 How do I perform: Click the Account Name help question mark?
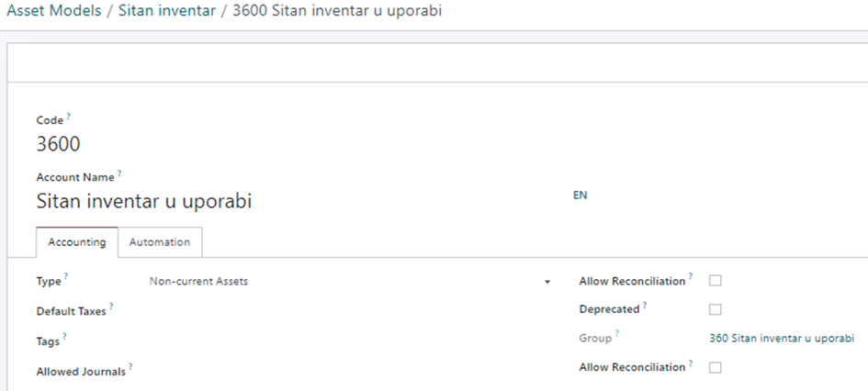[x=119, y=173]
